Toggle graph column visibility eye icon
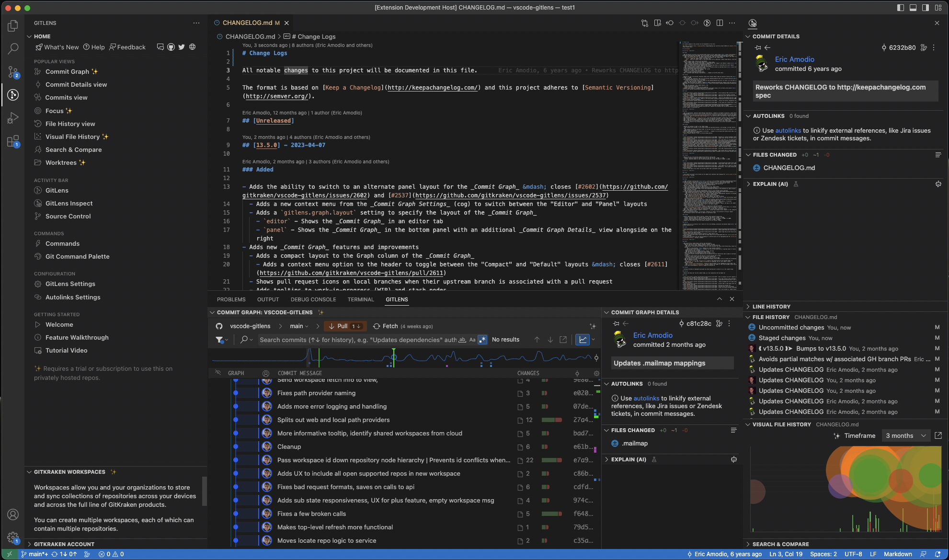The image size is (949, 560). 218,373
